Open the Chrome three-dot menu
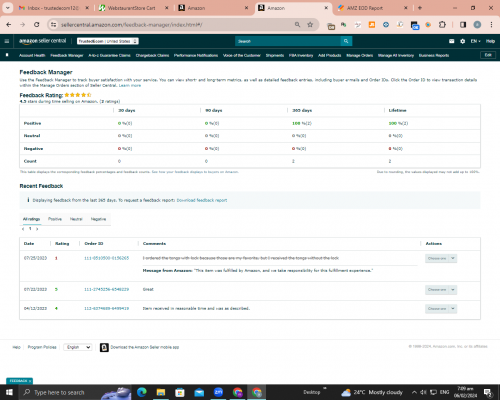 [491, 25]
